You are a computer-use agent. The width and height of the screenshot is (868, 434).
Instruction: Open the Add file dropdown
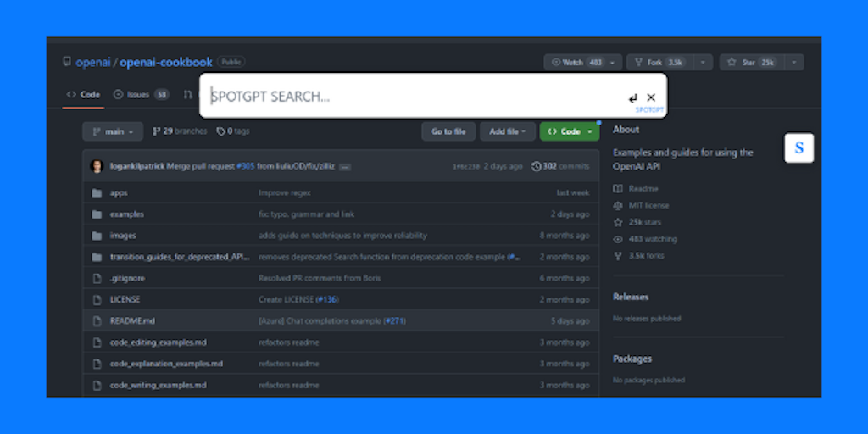[x=508, y=131]
